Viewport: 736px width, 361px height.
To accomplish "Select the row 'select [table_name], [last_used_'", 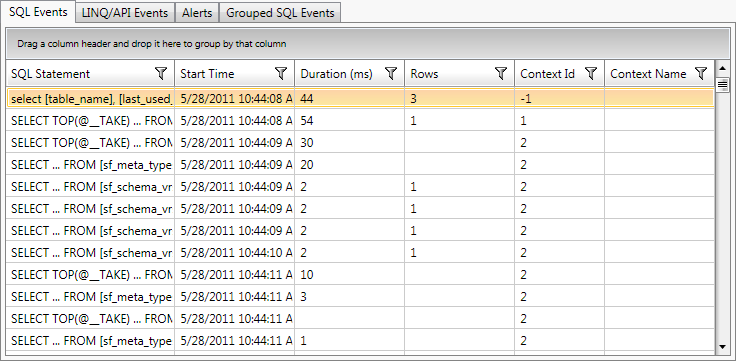I will (x=360, y=99).
